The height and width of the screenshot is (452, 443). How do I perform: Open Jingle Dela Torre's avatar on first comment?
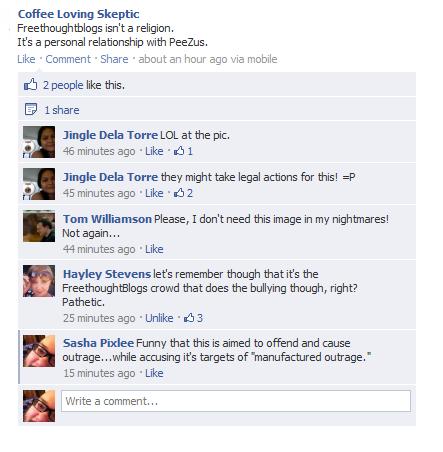pyautogui.click(x=39, y=142)
